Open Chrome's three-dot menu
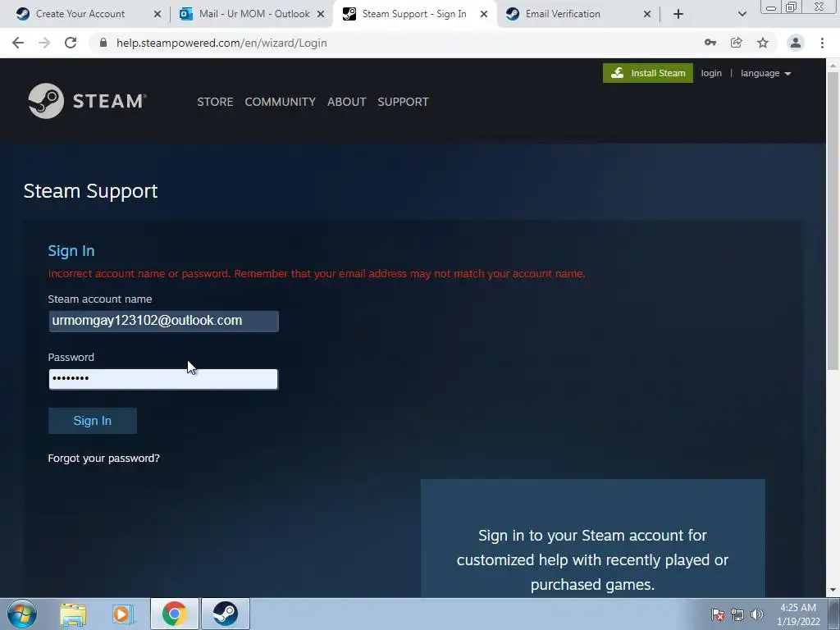 coord(822,43)
